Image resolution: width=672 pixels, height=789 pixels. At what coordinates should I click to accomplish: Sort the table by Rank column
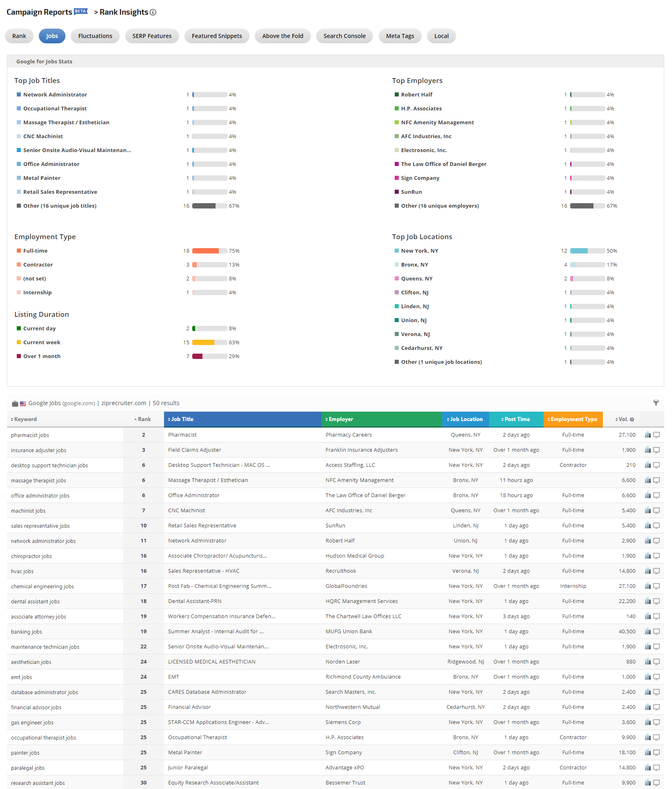[x=143, y=419]
